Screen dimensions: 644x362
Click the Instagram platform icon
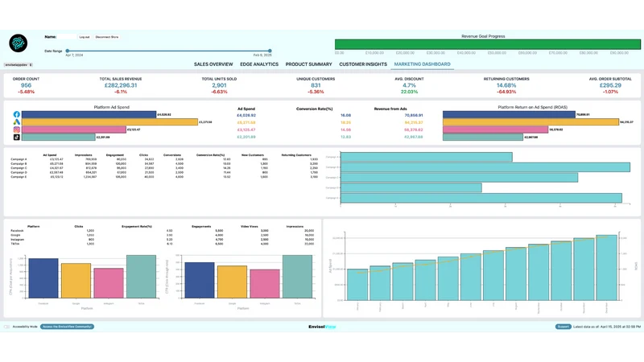coord(16,130)
